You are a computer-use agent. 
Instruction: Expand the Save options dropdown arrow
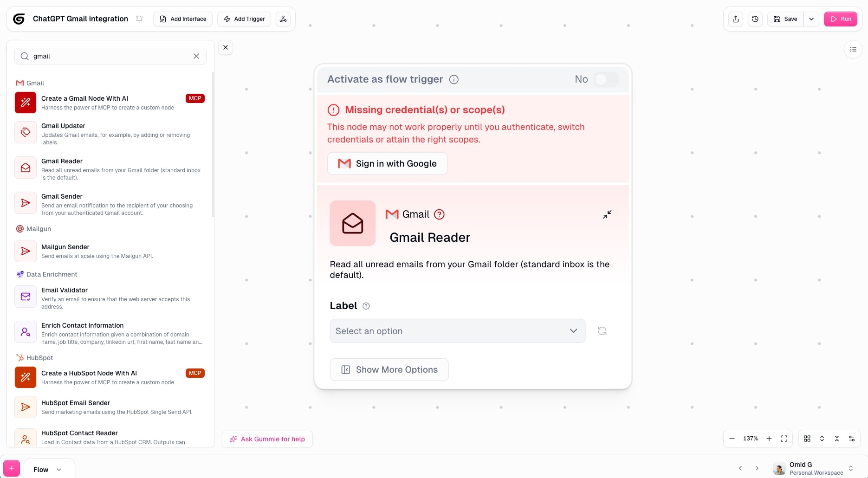tap(811, 19)
